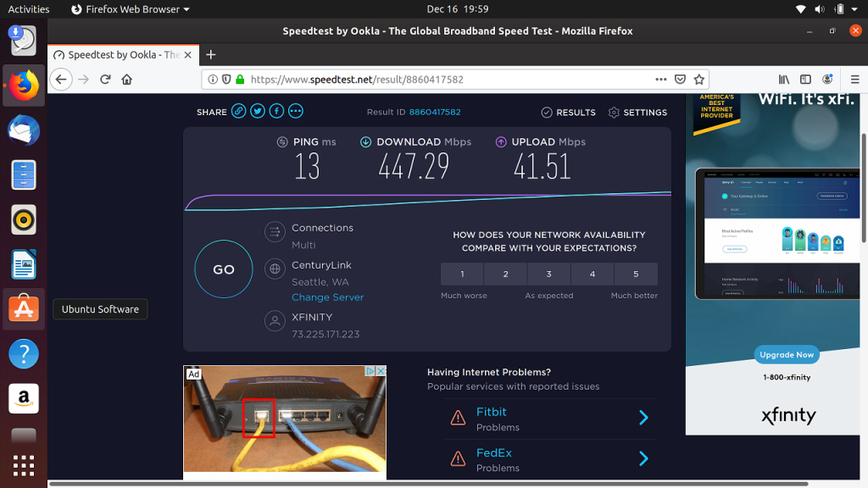Open the Activities overview
Viewport: 868px width, 488px height.
pos(28,9)
